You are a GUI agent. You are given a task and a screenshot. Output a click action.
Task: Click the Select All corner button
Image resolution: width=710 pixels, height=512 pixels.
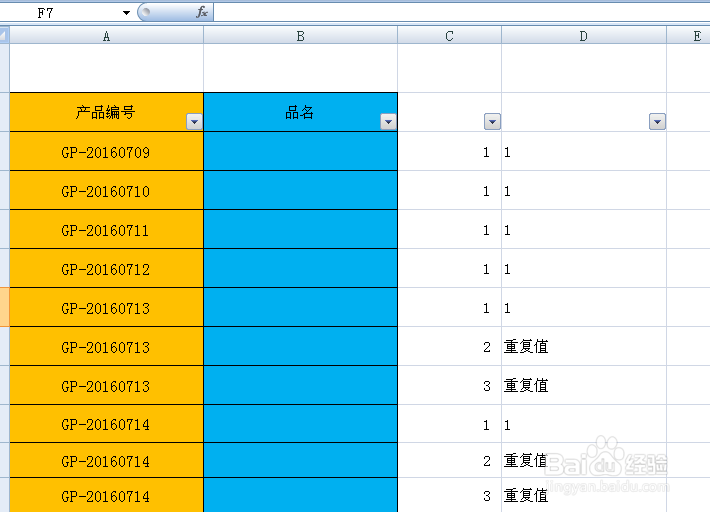pos(5,35)
